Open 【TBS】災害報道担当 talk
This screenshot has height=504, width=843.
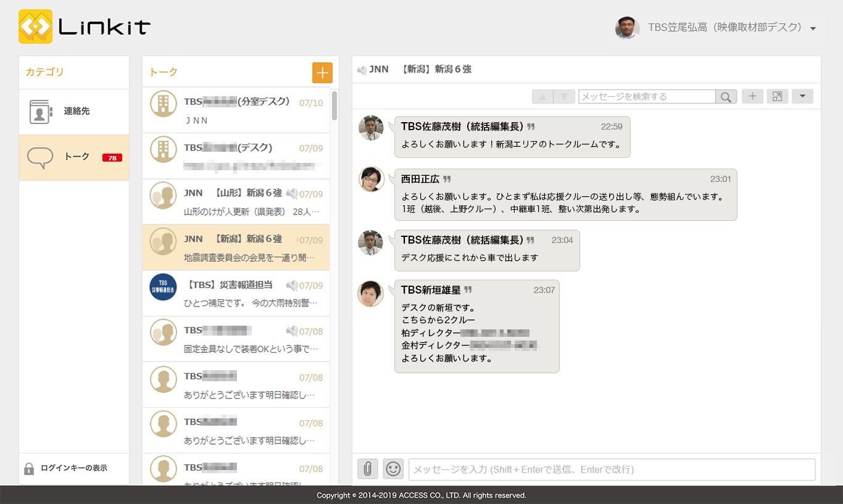pyautogui.click(x=236, y=294)
